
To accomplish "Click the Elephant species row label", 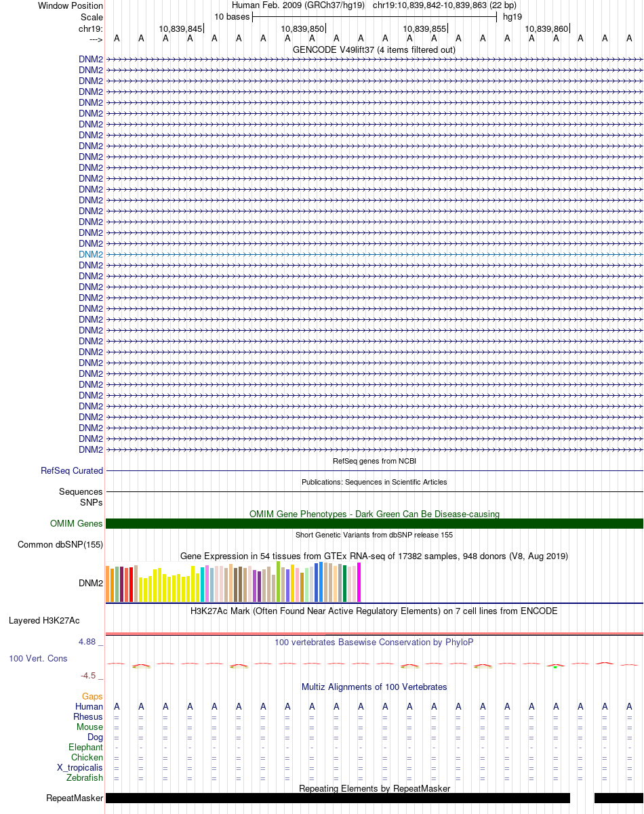I will [x=86, y=747].
